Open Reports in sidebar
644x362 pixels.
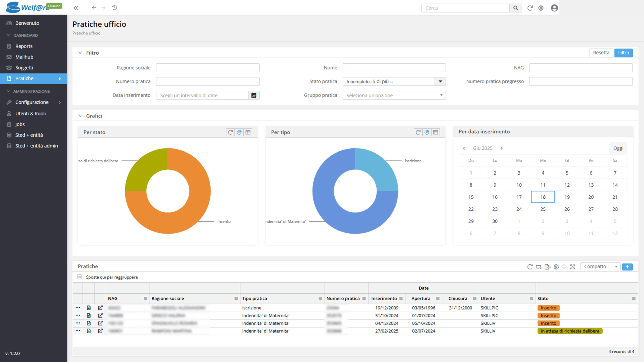(33, 46)
